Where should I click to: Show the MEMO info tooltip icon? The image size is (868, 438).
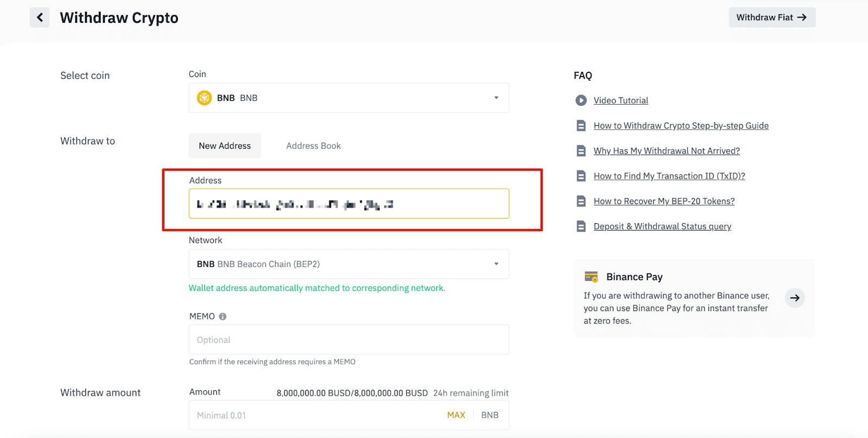pos(222,316)
